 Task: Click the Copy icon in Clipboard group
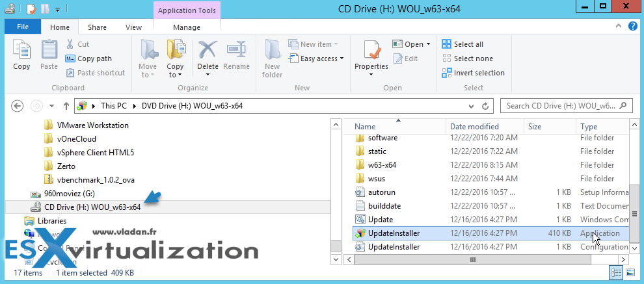click(x=21, y=49)
